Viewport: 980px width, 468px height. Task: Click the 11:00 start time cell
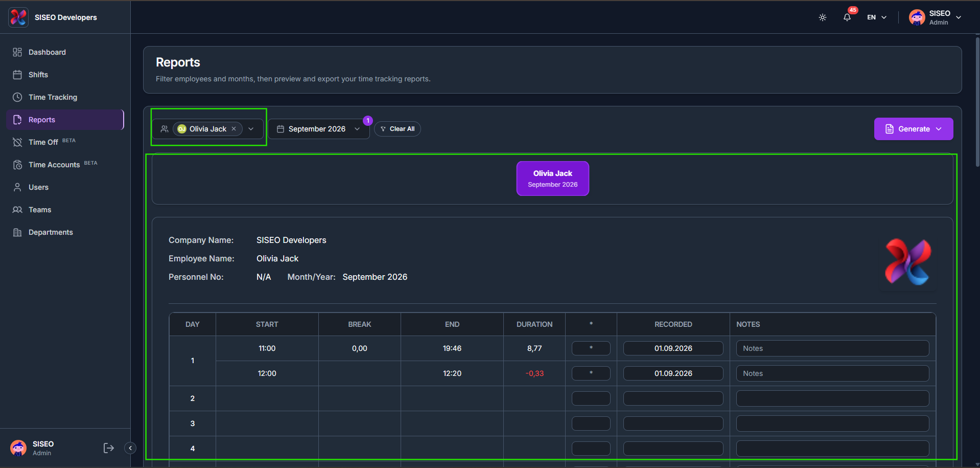coord(267,348)
